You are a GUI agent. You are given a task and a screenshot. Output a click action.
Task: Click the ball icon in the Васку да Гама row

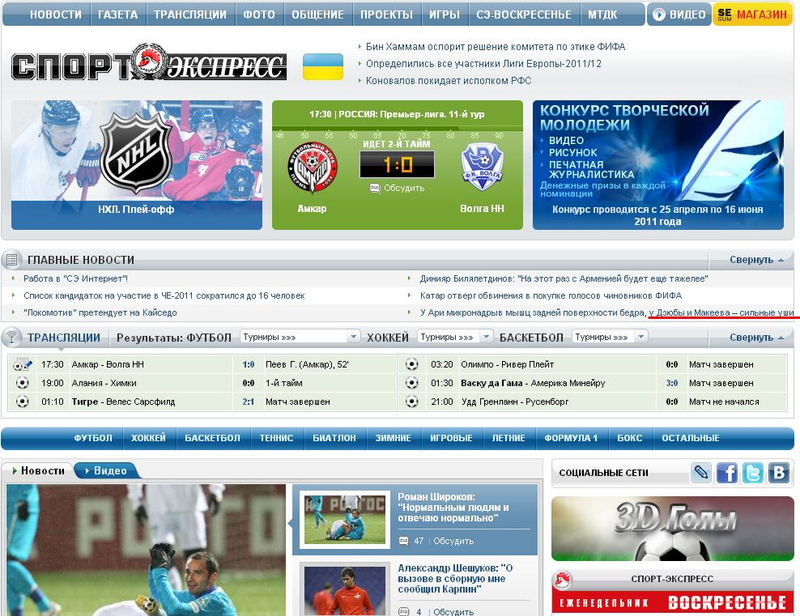coord(412,383)
